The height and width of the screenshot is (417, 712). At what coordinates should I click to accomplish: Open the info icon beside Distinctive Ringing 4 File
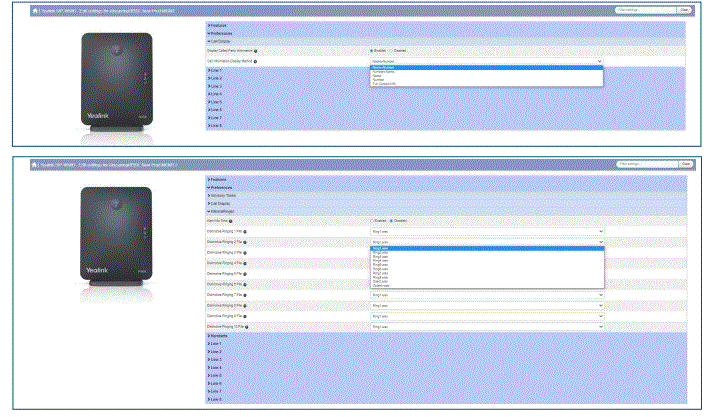[x=245, y=263]
